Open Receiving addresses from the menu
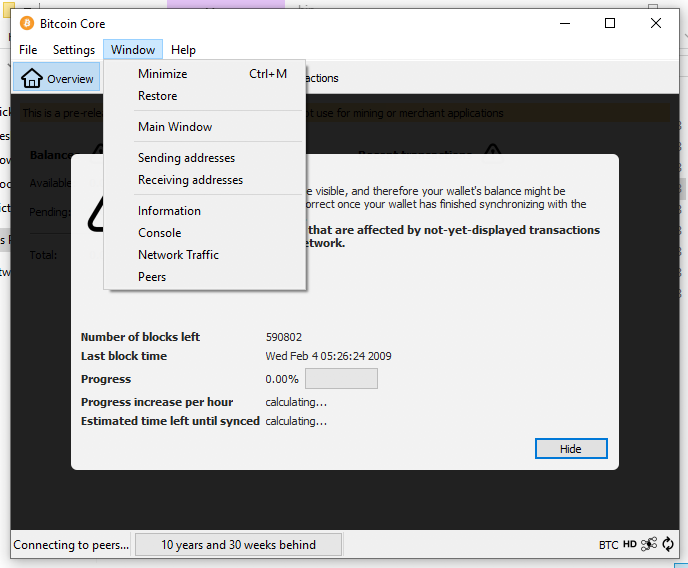The image size is (688, 568). click(x=205, y=180)
